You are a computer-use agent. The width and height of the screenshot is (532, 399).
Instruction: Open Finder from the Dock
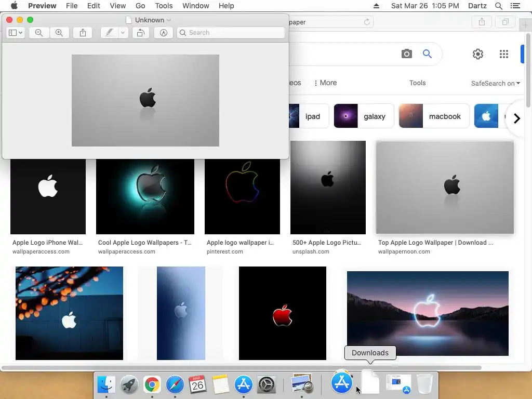coord(106,384)
